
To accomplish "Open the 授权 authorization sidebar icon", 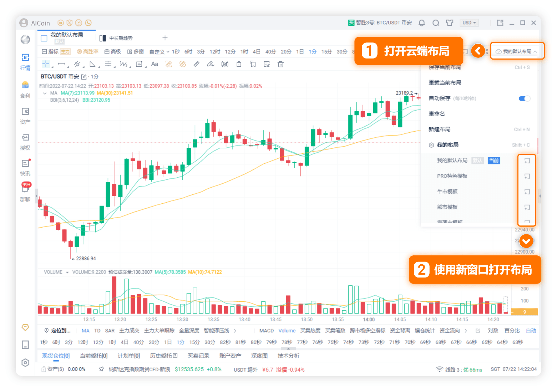I will 25,142.
